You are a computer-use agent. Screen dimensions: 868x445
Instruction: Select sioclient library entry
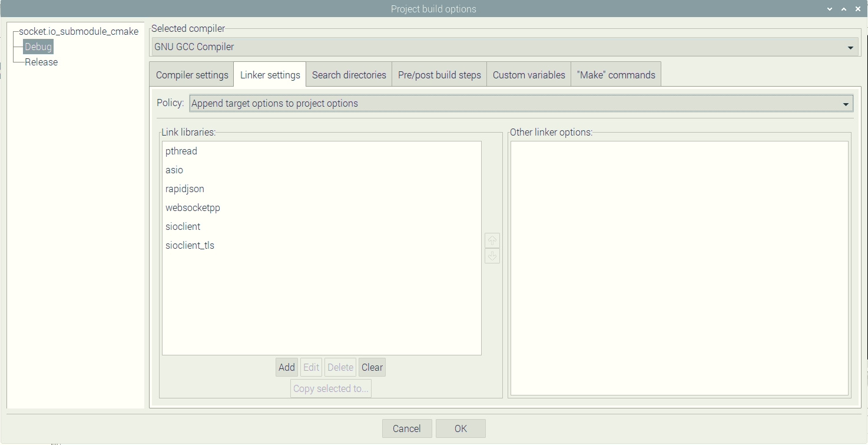point(322,226)
